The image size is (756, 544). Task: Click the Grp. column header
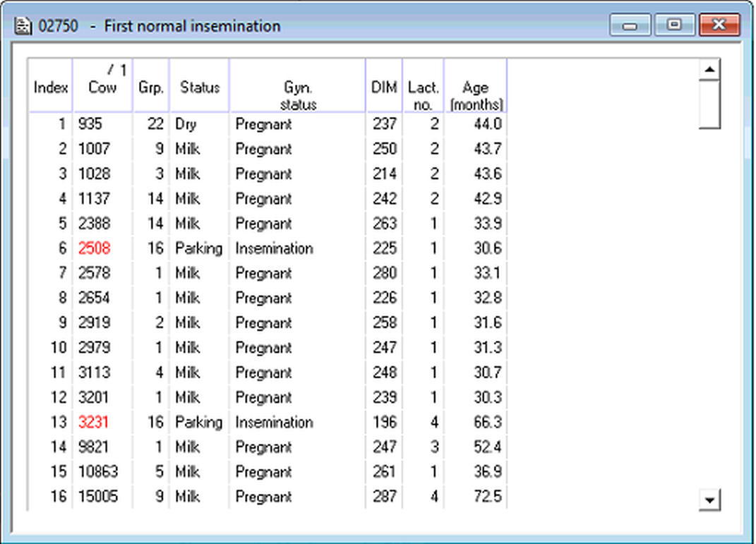(x=151, y=87)
